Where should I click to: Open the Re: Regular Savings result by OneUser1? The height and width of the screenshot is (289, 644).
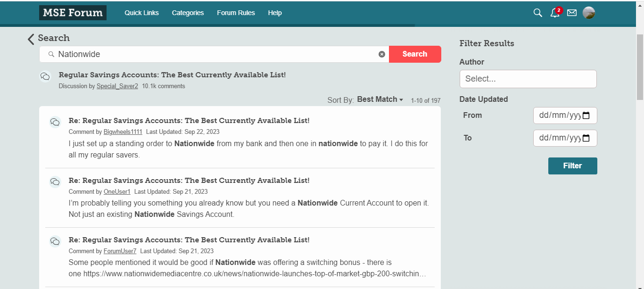[189, 181]
